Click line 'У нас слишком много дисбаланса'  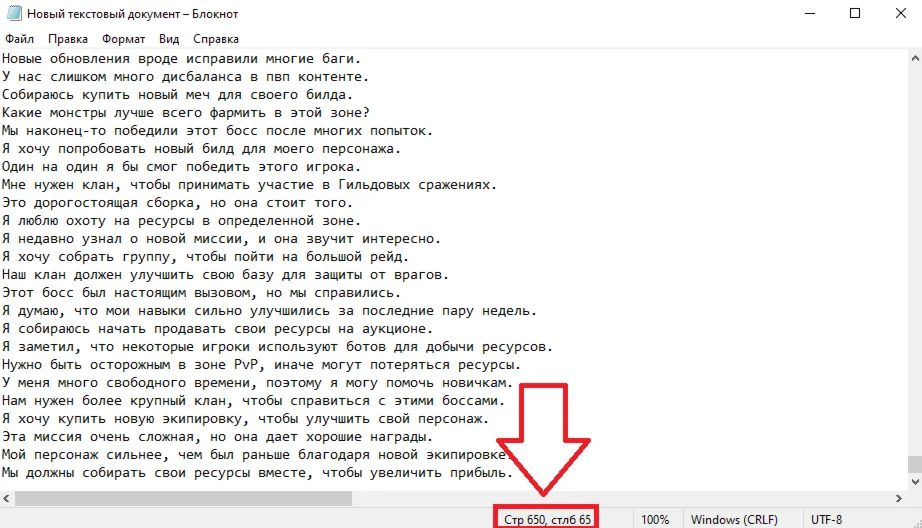pos(185,76)
